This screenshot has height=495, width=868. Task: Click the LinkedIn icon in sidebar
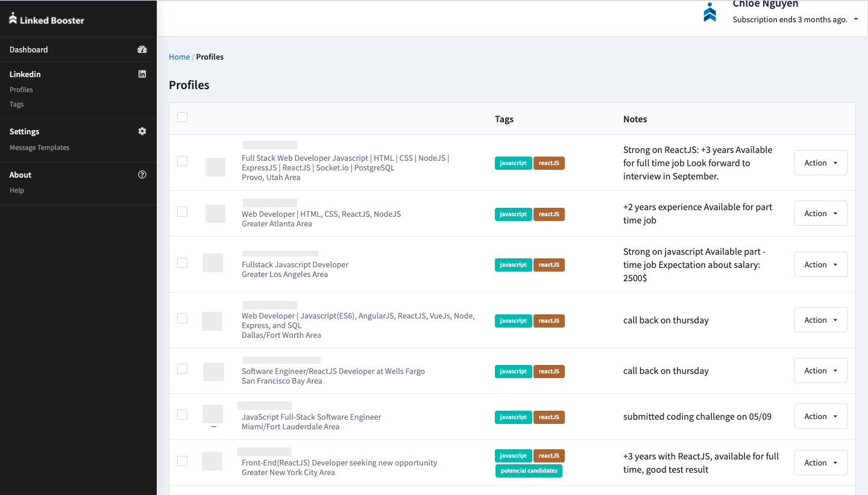tap(142, 74)
